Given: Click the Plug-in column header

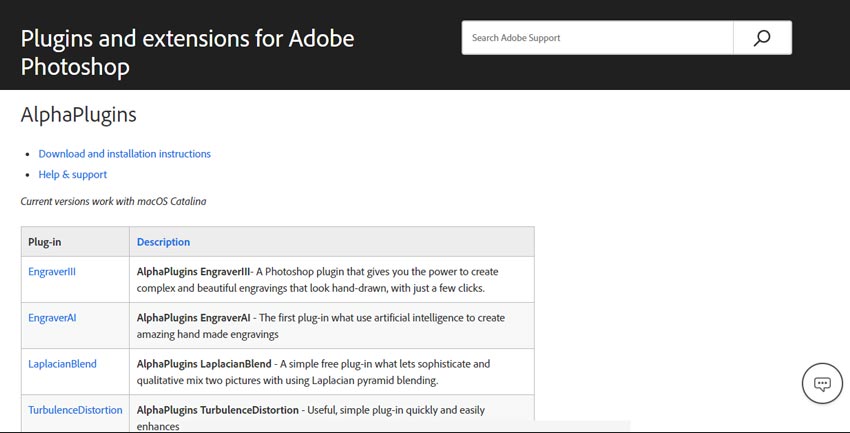Looking at the screenshot, I should click(x=45, y=242).
